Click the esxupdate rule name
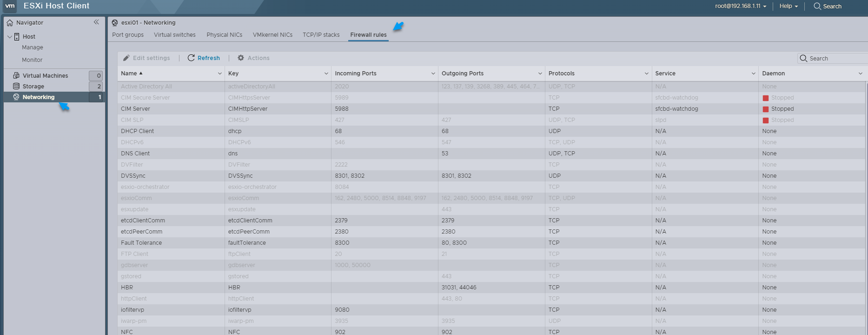Image resolution: width=868 pixels, height=335 pixels. point(135,209)
